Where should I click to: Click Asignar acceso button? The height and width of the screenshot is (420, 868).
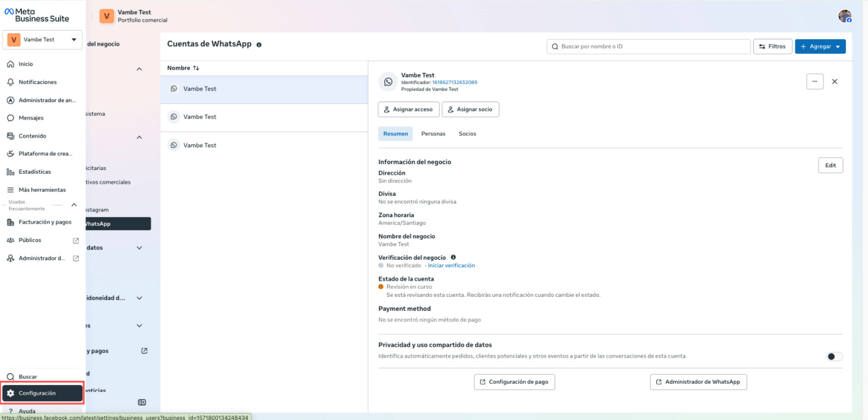point(408,110)
